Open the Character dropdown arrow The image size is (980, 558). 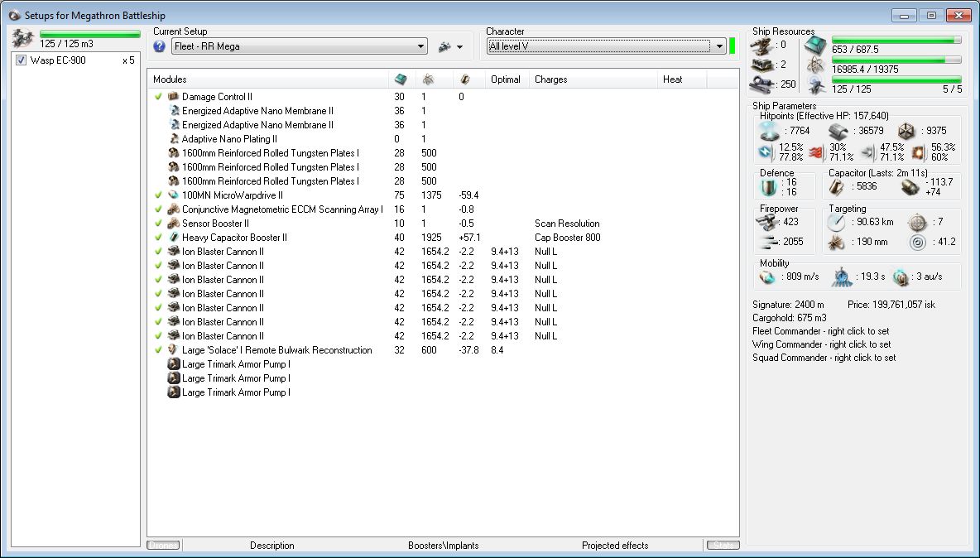pyautogui.click(x=719, y=46)
